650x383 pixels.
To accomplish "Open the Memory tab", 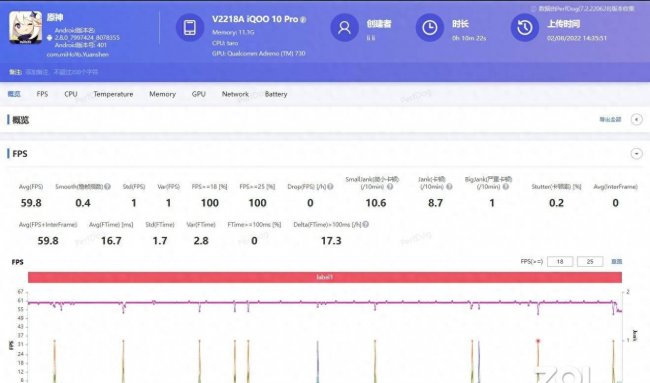I will point(162,94).
